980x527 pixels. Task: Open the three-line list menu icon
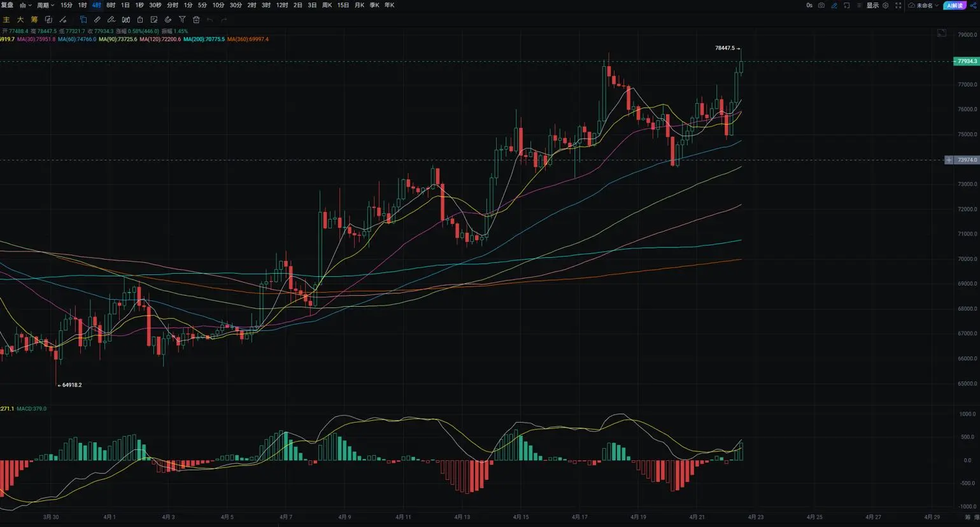pos(859,5)
